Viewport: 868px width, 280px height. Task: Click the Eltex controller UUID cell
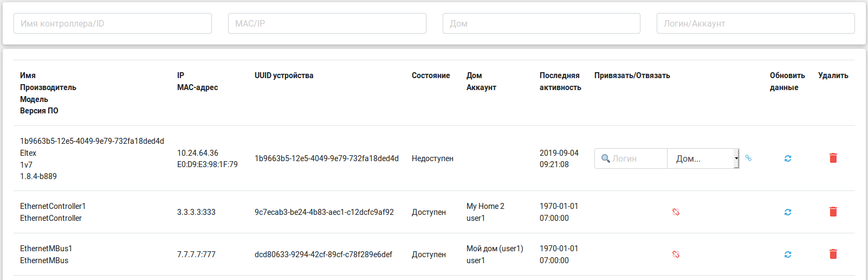tap(327, 158)
